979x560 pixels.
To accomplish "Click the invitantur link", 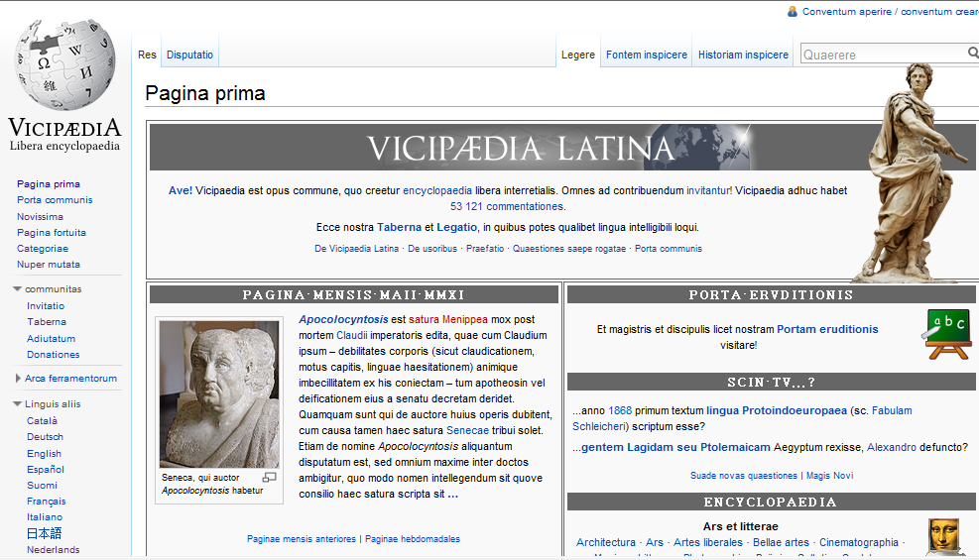I will click(708, 191).
